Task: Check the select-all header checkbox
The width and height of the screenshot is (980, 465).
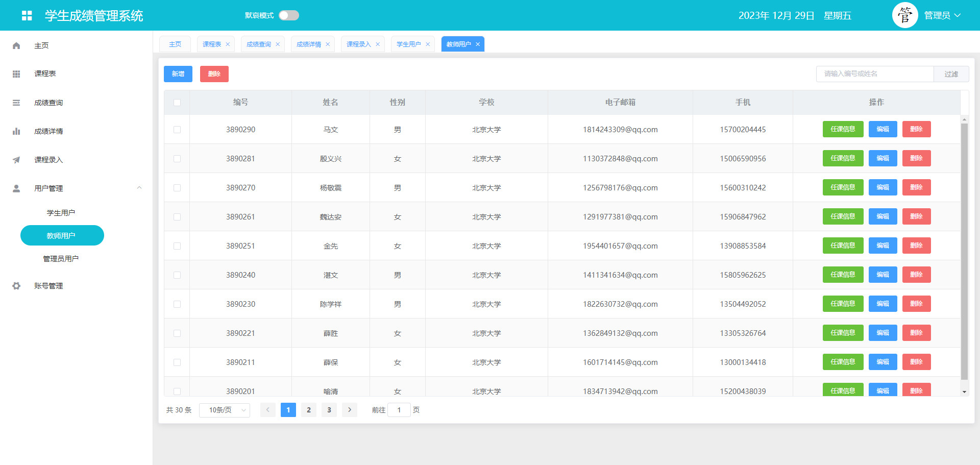Action: [177, 103]
